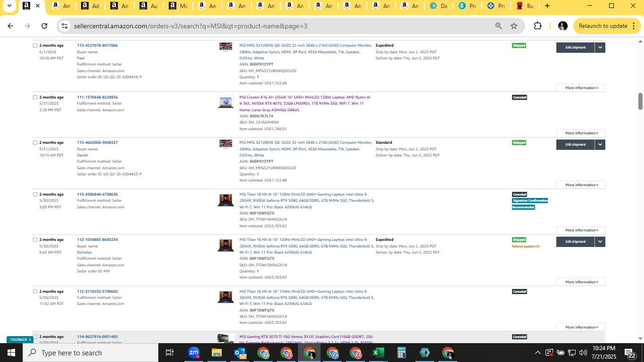Screen dimensions: 644x362
Task: Click the Titan laptop thumbnail for order 112-1054883-8692234
Action: [226, 246]
